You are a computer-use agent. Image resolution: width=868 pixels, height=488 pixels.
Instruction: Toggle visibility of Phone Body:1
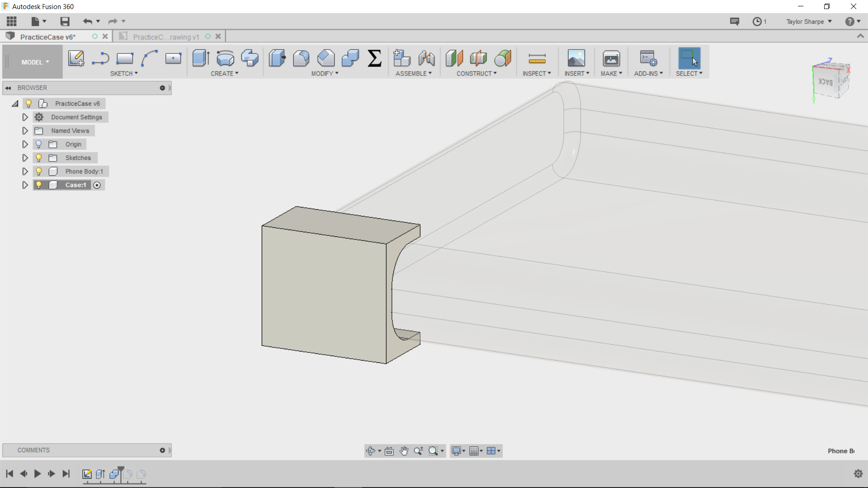pos(39,171)
